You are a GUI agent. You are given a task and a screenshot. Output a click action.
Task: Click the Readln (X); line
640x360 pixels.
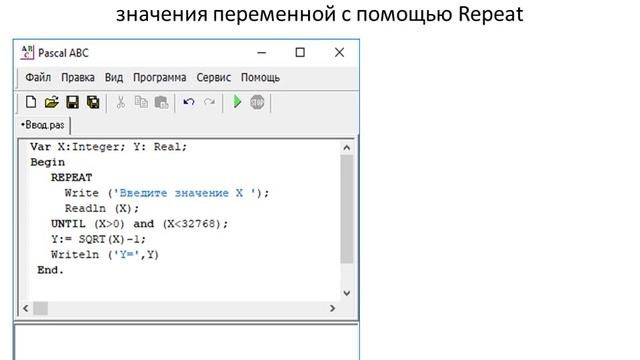(102, 209)
